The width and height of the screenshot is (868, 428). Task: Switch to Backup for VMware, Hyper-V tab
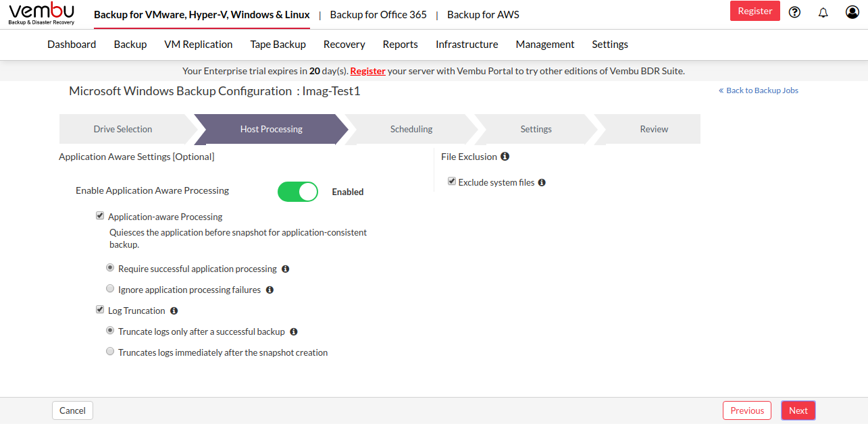[x=202, y=15]
